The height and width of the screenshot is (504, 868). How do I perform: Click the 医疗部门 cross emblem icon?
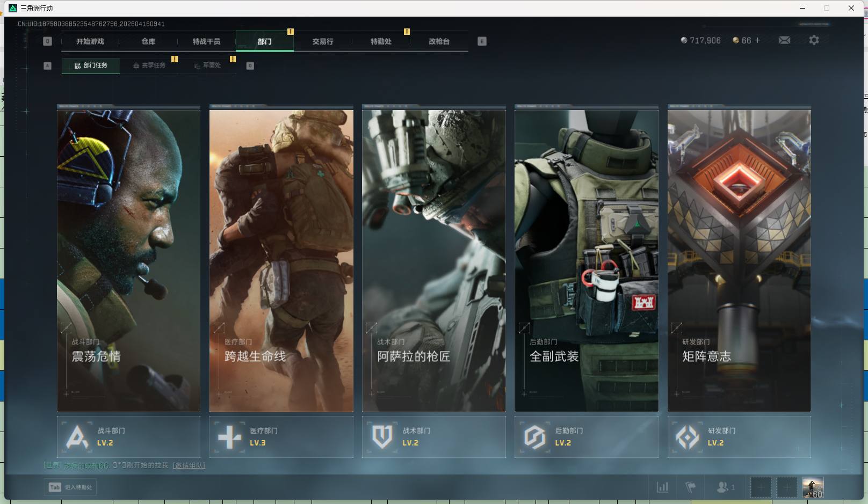tap(229, 437)
